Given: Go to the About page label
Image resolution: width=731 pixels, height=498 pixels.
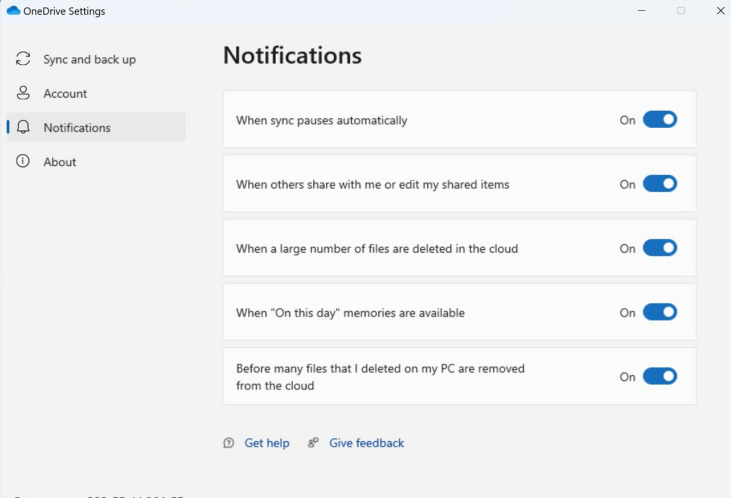Looking at the screenshot, I should point(60,161).
